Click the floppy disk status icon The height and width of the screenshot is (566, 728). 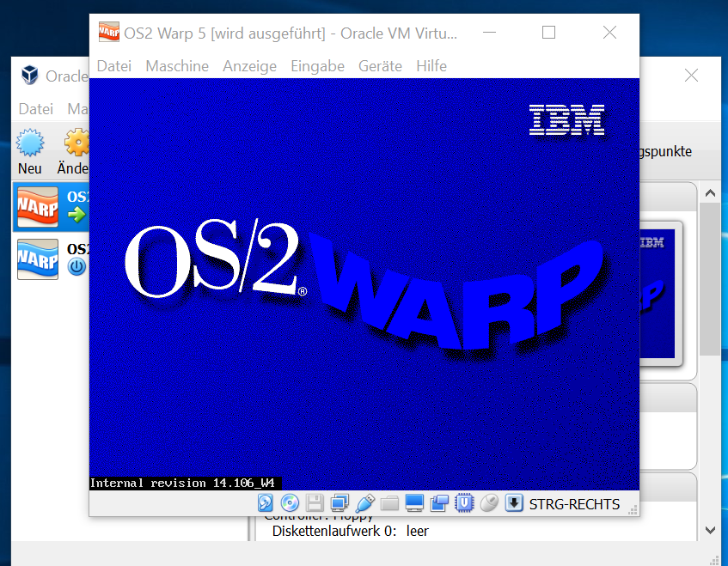pos(315,503)
